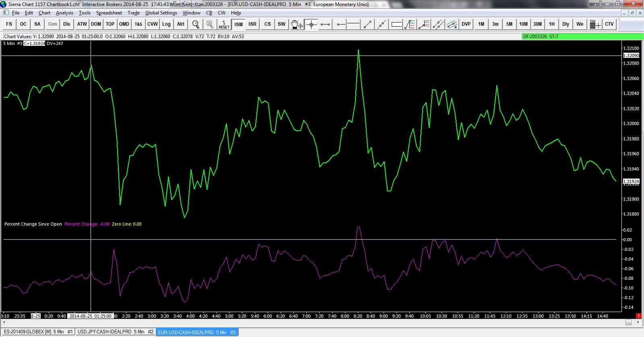Click the FS toolbar button
The width and height of the screenshot is (644, 337).
point(9,24)
